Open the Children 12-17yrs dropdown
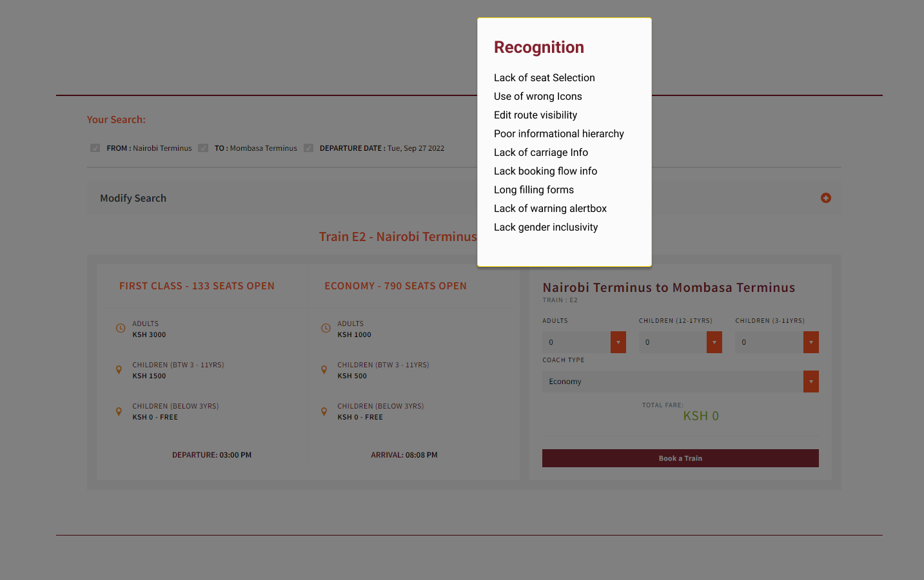 (714, 342)
